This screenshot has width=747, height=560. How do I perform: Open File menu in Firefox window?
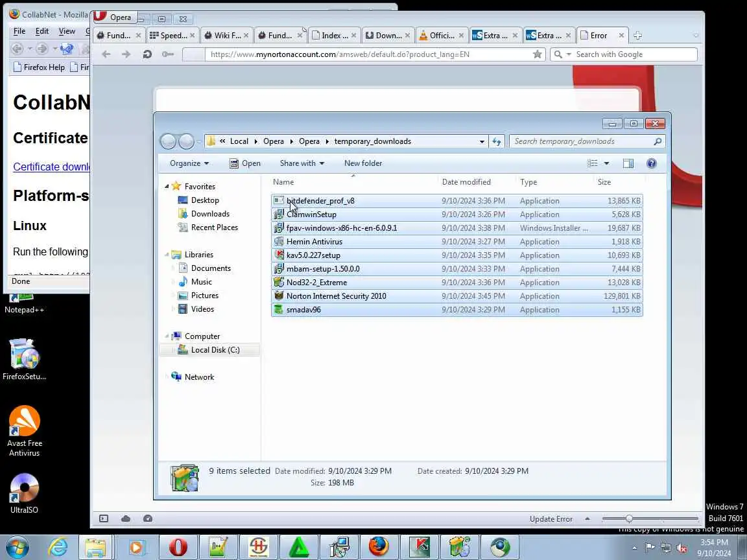[19, 31]
